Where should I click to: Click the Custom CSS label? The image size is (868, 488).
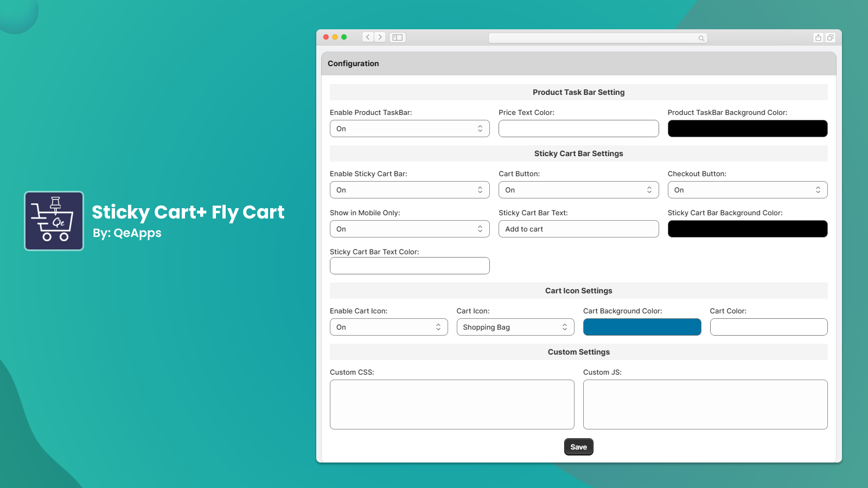pos(352,373)
